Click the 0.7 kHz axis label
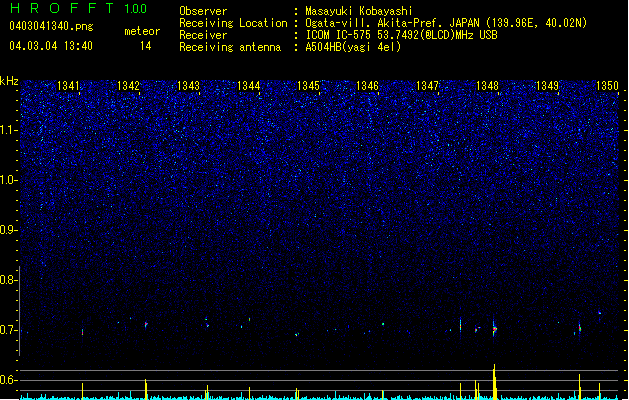This screenshot has height=400, width=629. tap(9, 330)
